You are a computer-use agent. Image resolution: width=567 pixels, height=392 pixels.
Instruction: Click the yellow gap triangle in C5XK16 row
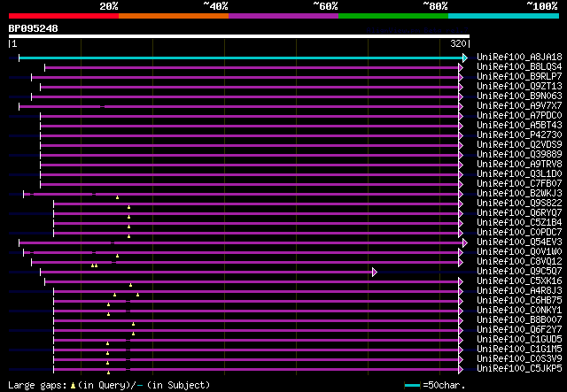(130, 285)
